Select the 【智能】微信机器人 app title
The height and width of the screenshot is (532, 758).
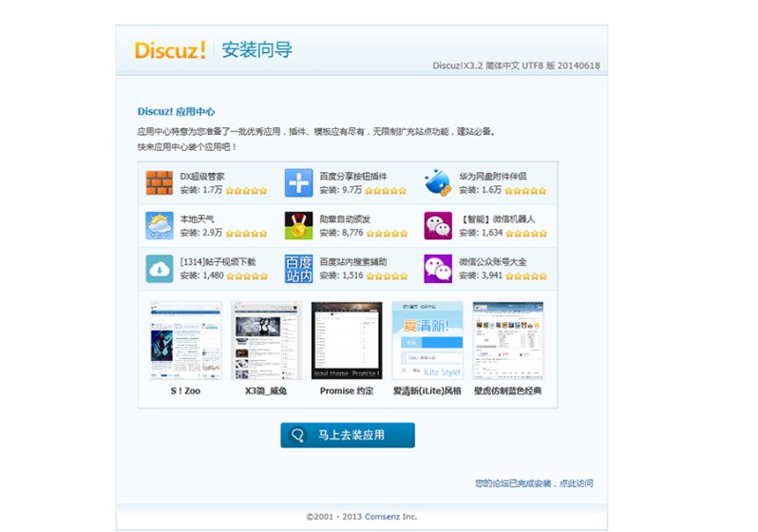click(x=497, y=219)
